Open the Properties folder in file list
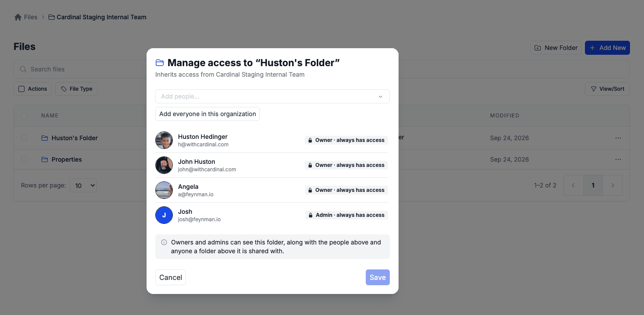This screenshot has height=315, width=644. pyautogui.click(x=66, y=159)
